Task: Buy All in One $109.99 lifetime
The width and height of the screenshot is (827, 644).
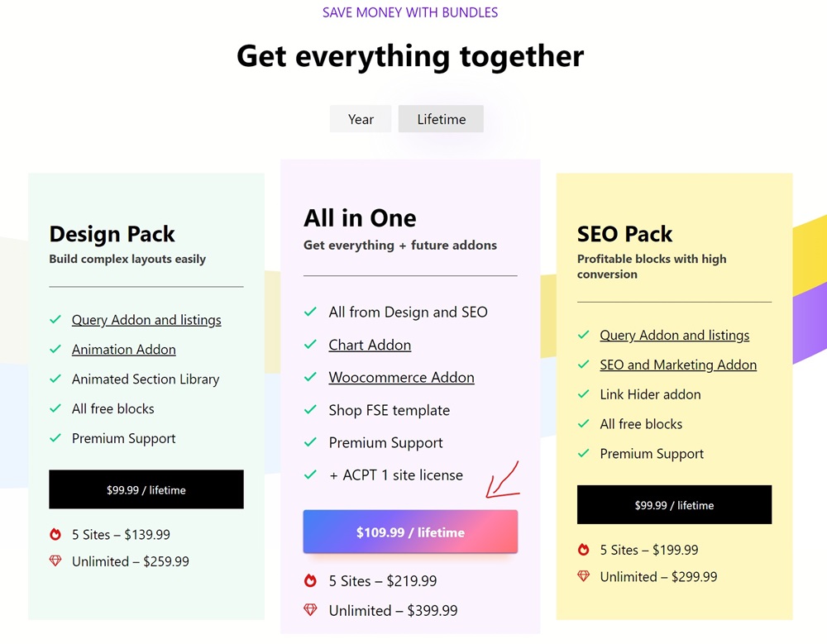Action: coord(410,532)
